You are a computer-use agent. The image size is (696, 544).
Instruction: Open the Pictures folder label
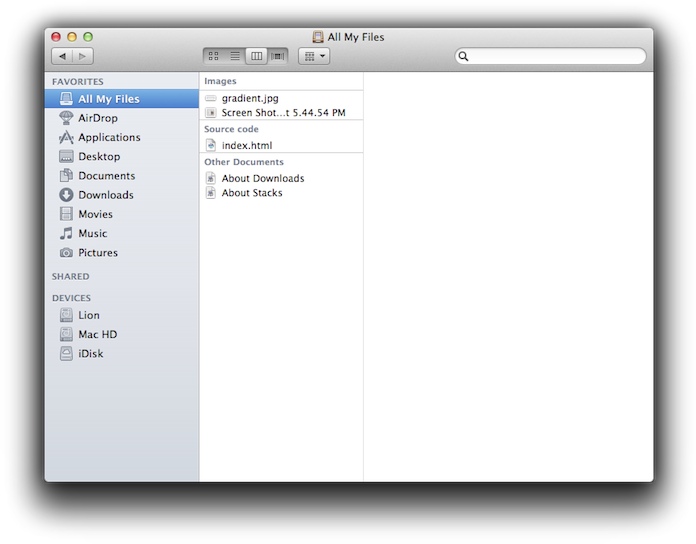point(98,252)
